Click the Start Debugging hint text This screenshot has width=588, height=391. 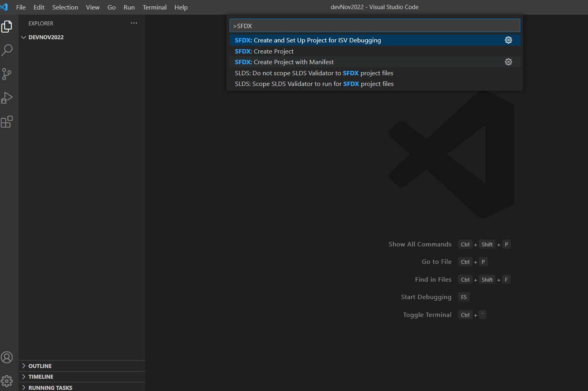point(426,297)
